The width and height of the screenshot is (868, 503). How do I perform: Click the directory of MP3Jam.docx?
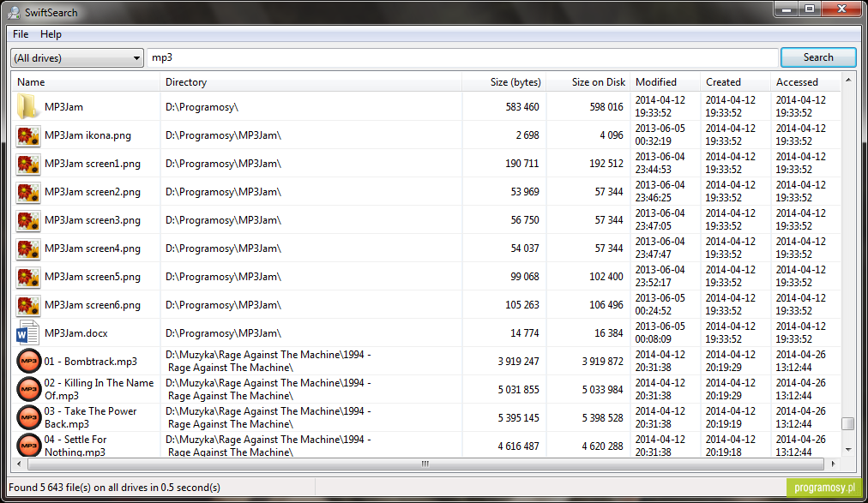click(x=223, y=333)
